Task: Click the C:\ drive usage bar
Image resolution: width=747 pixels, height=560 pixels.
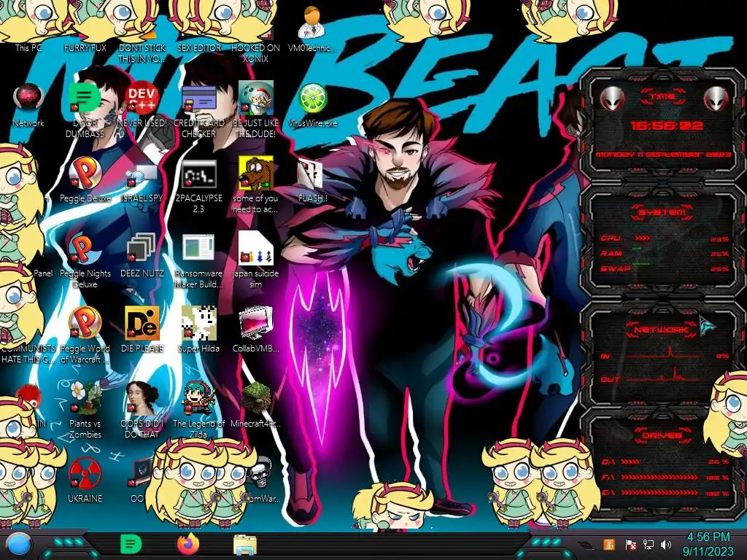Action: coord(665,462)
